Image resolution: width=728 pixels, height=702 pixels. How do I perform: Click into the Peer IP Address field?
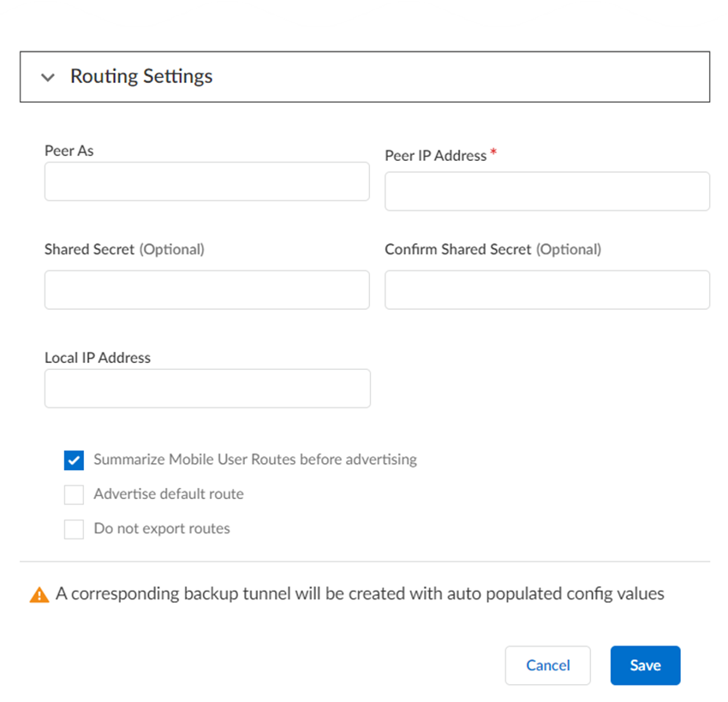(x=546, y=191)
